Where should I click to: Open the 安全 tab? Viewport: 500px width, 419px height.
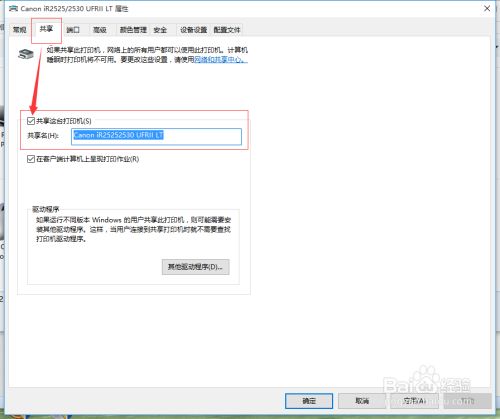[160, 30]
